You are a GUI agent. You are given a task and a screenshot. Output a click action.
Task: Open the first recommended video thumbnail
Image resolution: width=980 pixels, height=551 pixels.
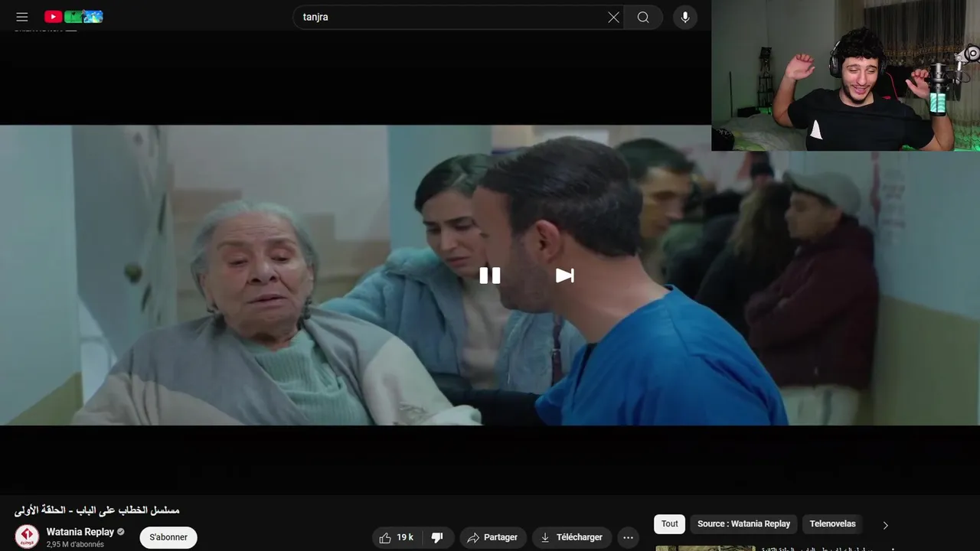[x=705, y=548]
